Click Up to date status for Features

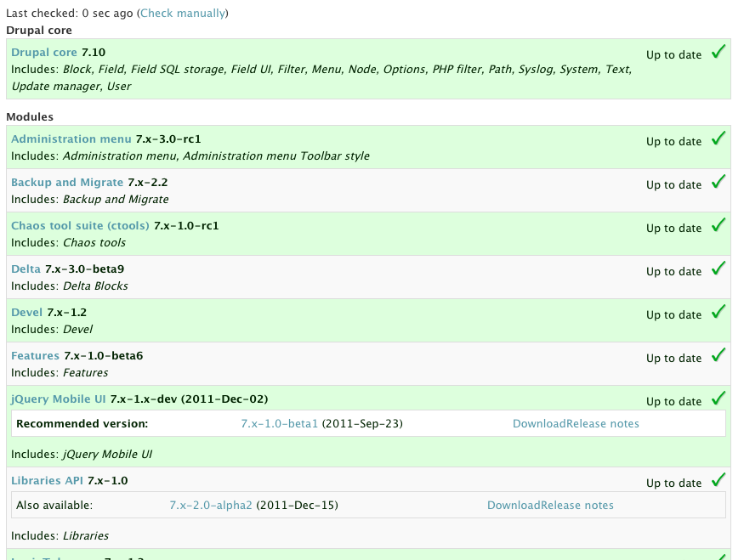tap(673, 359)
